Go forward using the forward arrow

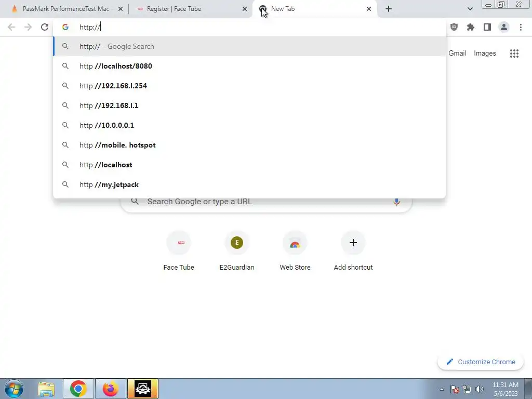tap(28, 27)
